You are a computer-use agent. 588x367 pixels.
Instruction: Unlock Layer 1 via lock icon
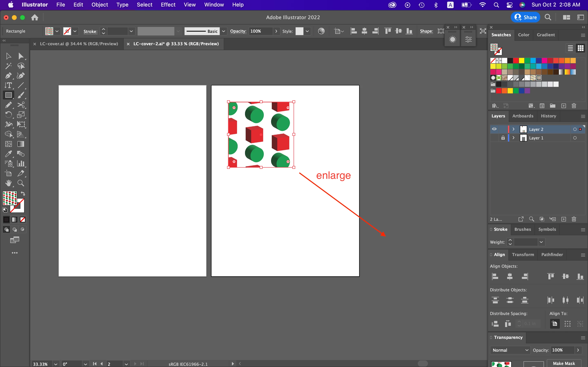click(x=503, y=138)
